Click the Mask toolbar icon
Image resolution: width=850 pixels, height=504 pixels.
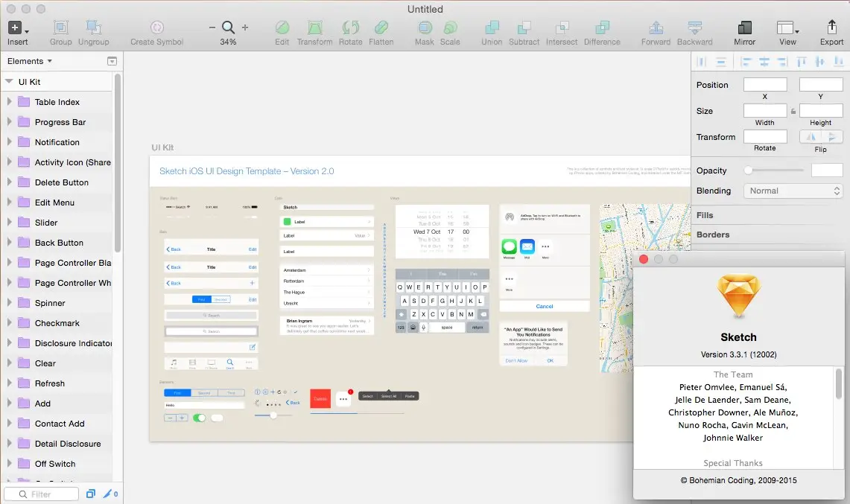(425, 28)
